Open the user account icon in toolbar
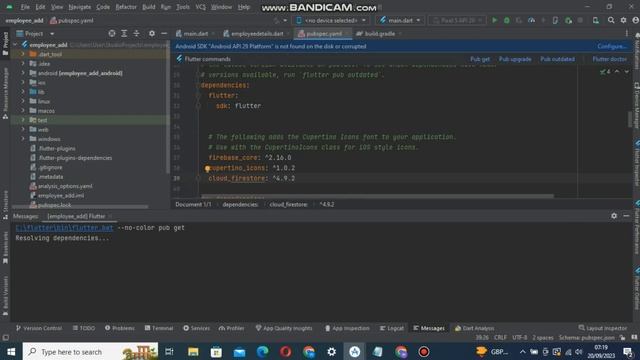 636,20
